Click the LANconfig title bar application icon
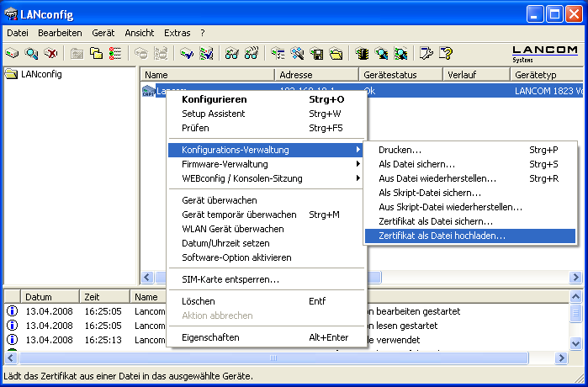The image size is (588, 387). coord(11,14)
